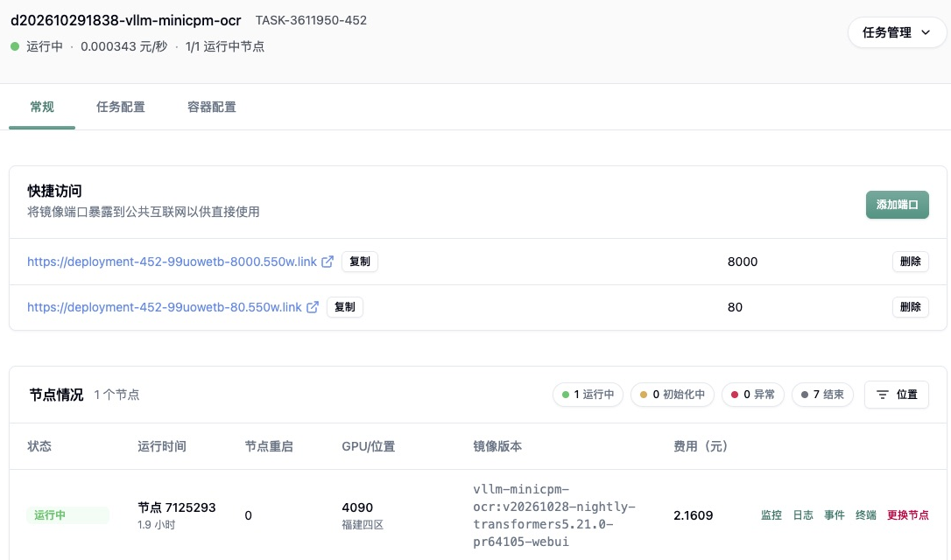Click the 镜像版本 column header
Image resolution: width=951 pixels, height=560 pixels.
(x=497, y=446)
